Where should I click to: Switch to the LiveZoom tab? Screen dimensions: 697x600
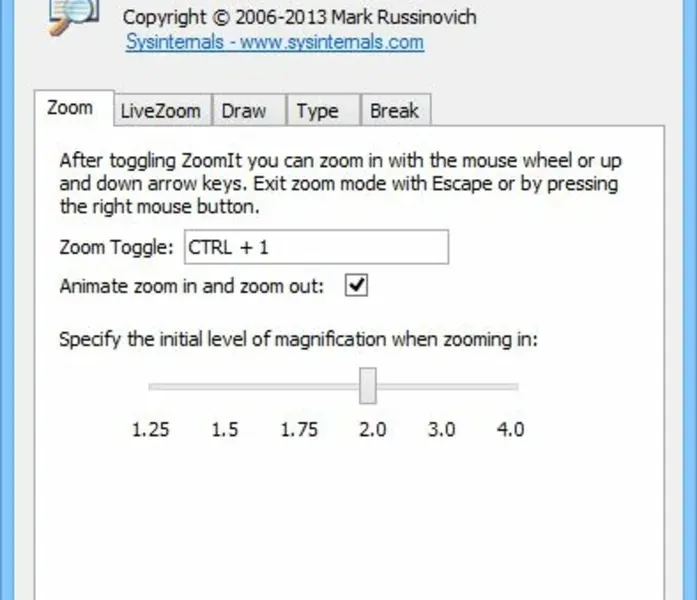(x=160, y=111)
